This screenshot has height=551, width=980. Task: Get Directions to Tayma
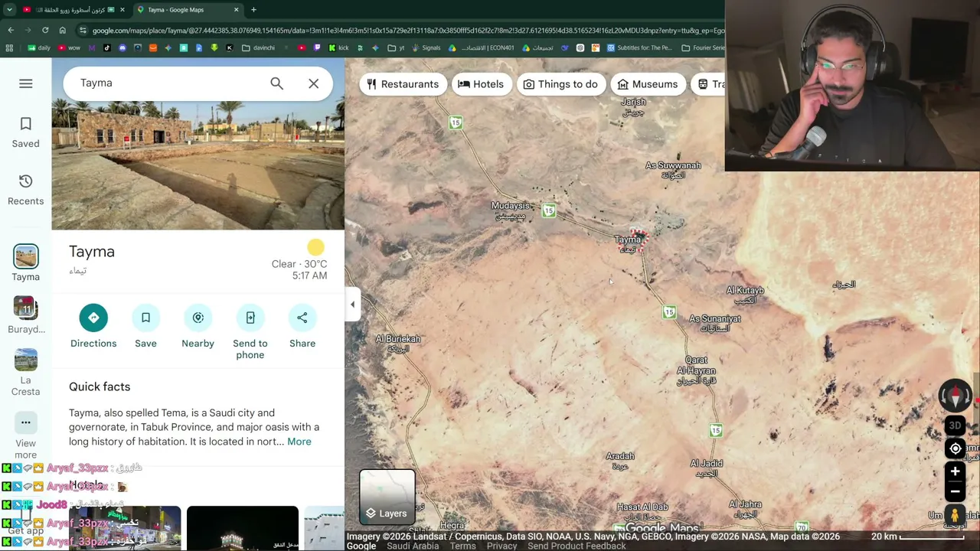pyautogui.click(x=93, y=327)
